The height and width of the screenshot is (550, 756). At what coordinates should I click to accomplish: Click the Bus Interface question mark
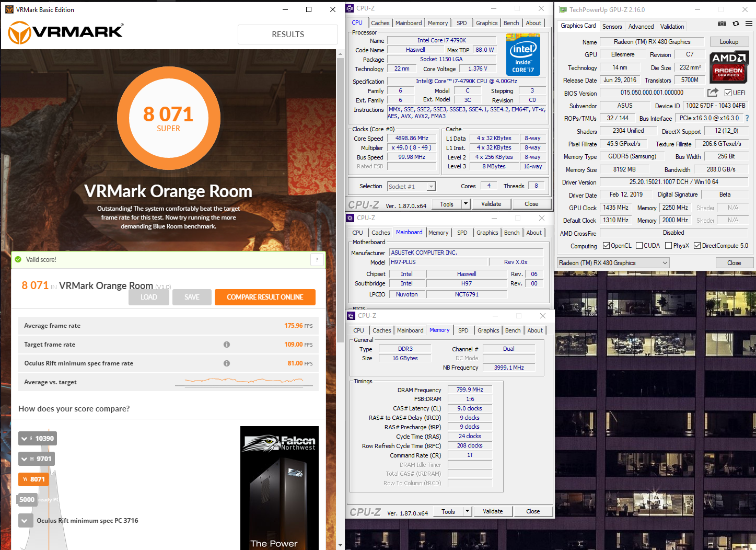(747, 118)
